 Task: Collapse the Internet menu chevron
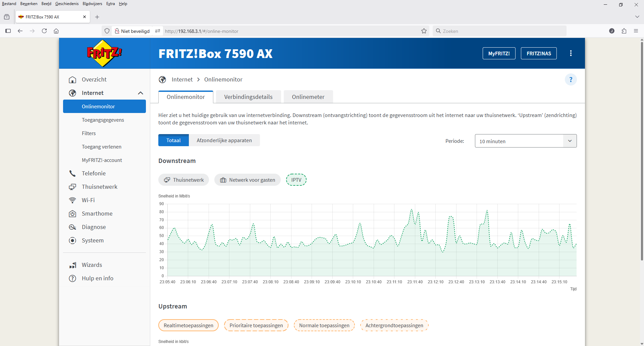click(141, 93)
